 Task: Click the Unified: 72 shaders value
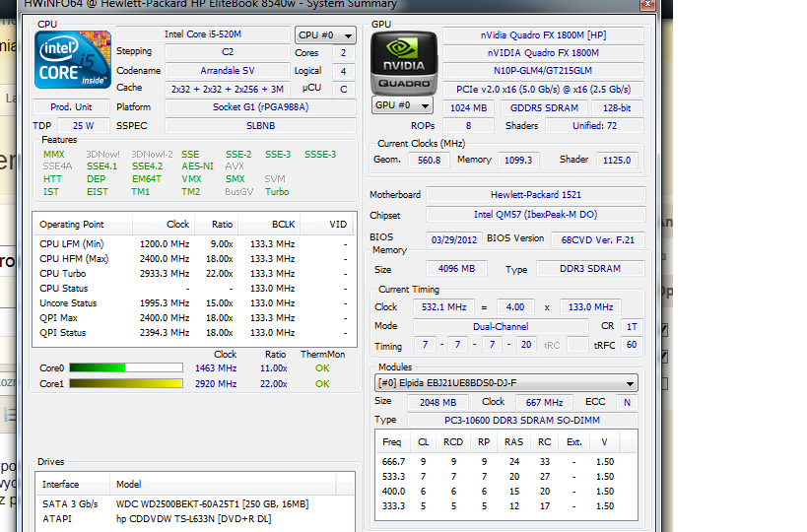(594, 125)
